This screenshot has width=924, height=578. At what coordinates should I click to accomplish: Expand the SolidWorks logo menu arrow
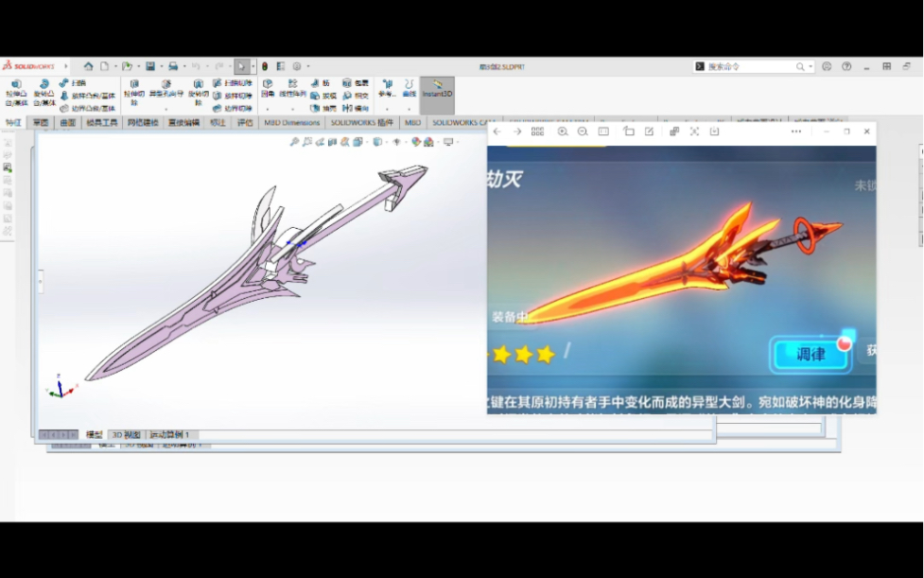click(x=66, y=66)
